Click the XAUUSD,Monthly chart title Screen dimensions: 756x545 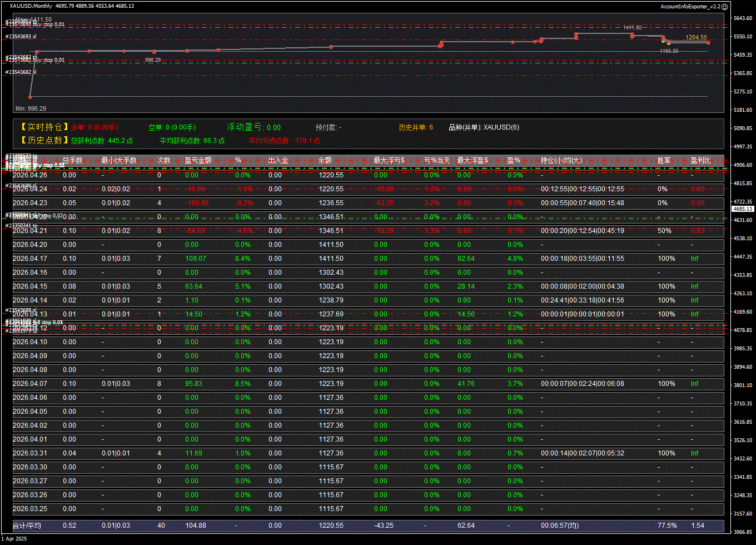click(x=31, y=6)
